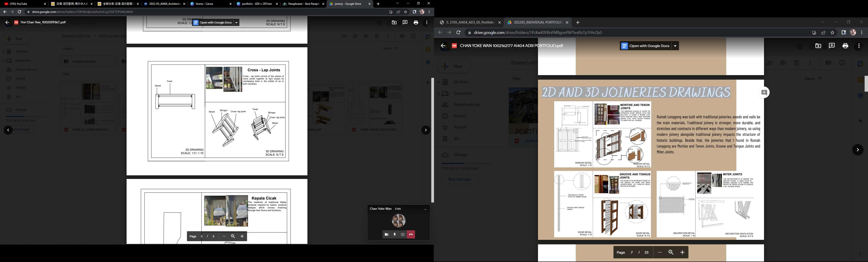Open the left viewer's Open with dropdown arrow
The width and height of the screenshot is (868, 262).
[236, 23]
